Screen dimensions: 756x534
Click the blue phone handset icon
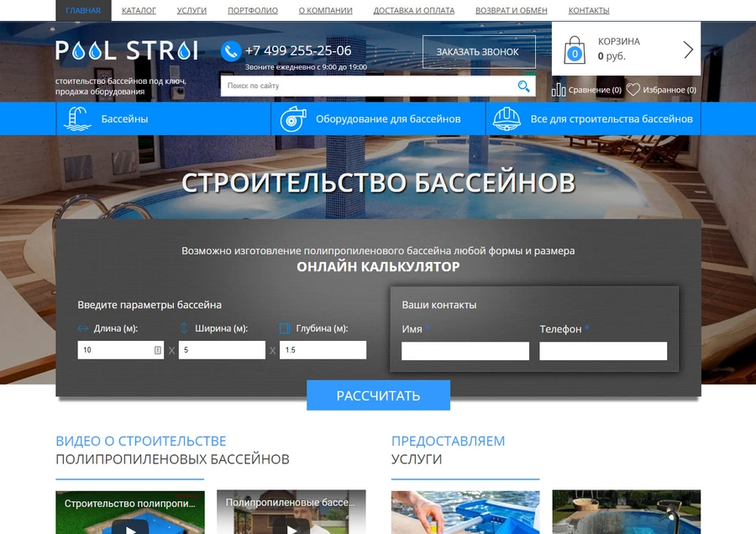(x=231, y=51)
